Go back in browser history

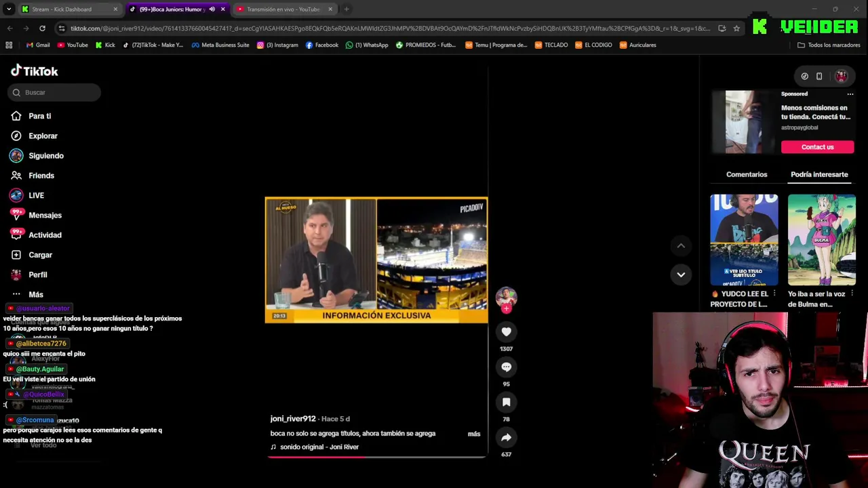tap(9, 28)
